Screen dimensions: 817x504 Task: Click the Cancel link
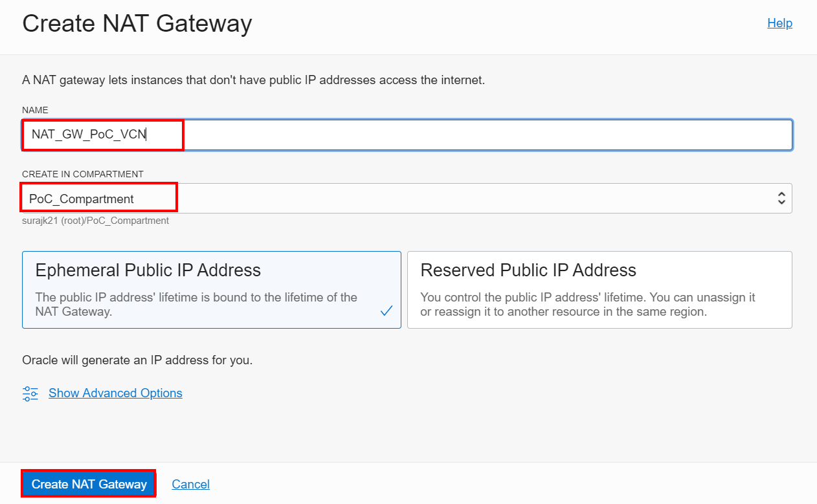point(190,484)
